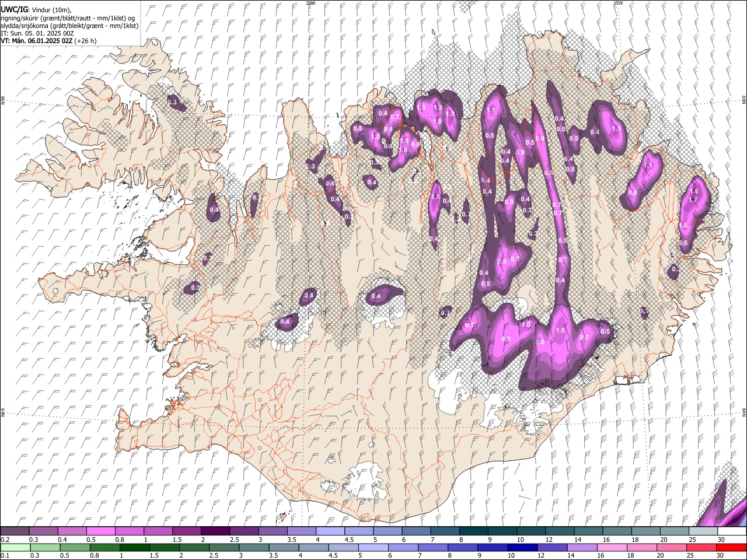Click the title text 'UWC/IG: Vindur (10m),'
This screenshot has width=747, height=560.
pos(36,10)
